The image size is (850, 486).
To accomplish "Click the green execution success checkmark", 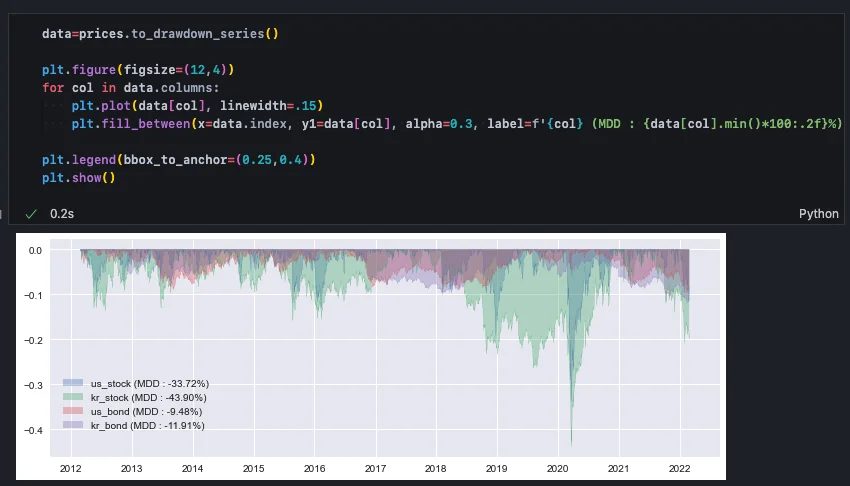I will point(31,214).
